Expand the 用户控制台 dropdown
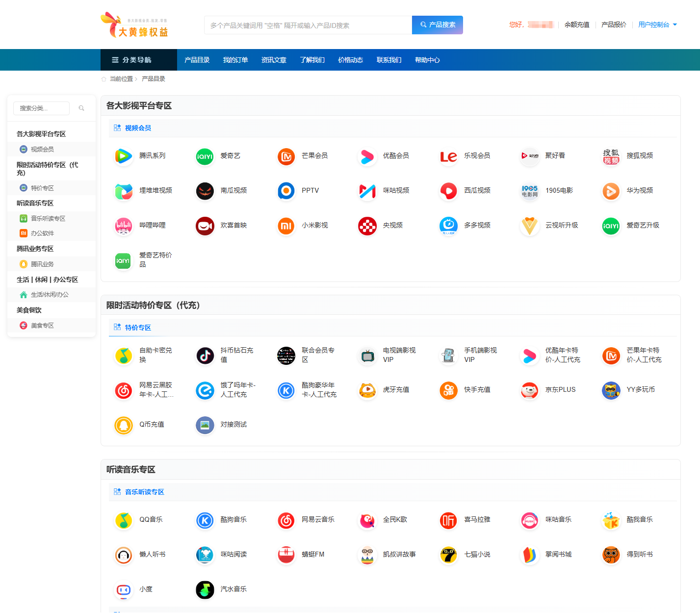 657,25
